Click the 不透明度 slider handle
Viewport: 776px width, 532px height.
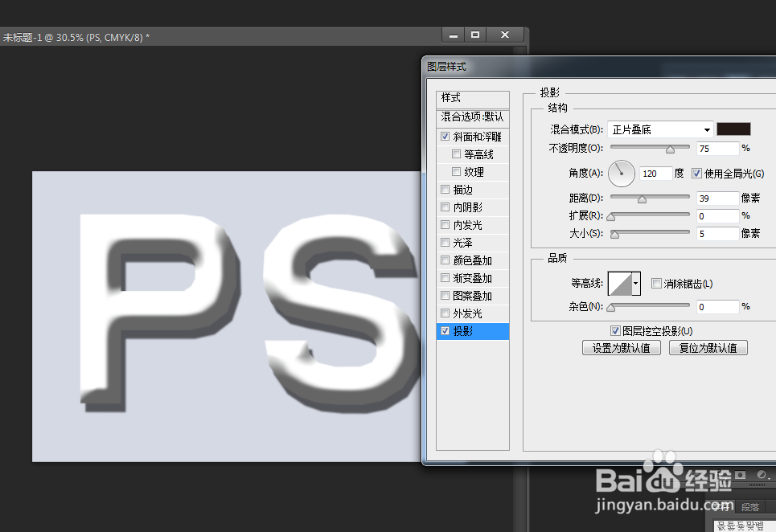click(x=670, y=149)
